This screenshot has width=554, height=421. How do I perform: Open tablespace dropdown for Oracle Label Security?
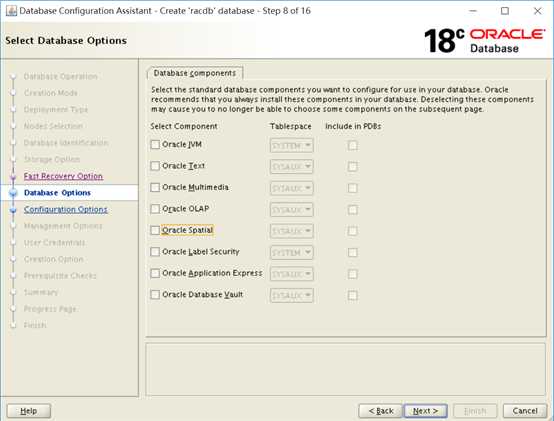tap(291, 253)
